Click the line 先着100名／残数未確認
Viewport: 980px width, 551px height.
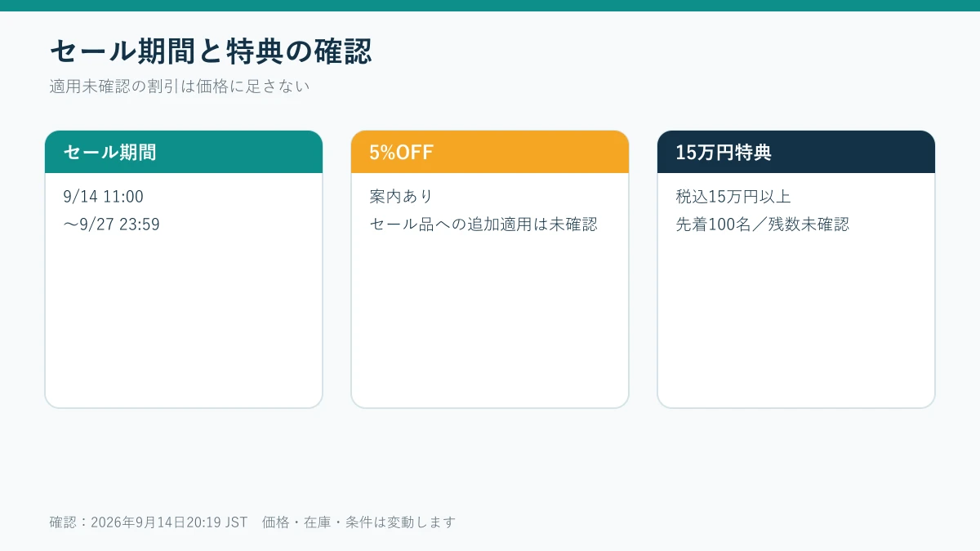pos(763,224)
